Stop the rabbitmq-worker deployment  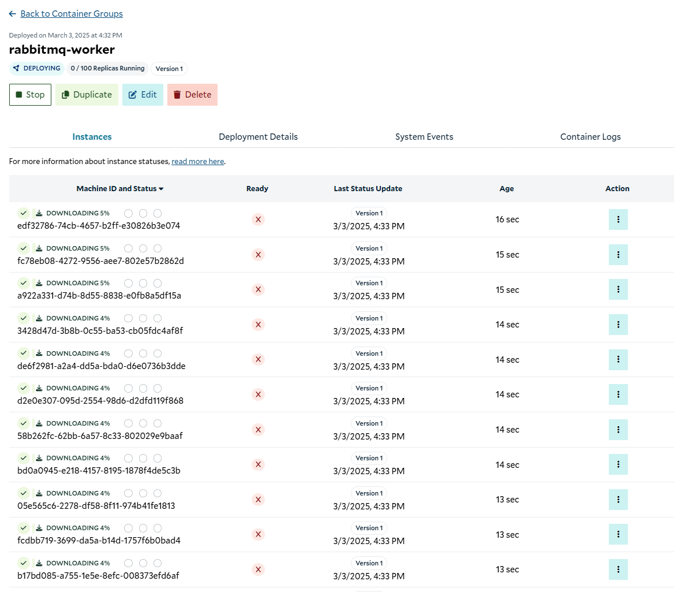point(30,95)
